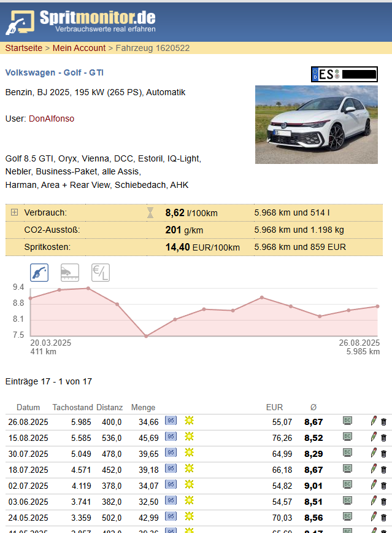Click the 14,40 EUR/100km cost value

tap(202, 247)
